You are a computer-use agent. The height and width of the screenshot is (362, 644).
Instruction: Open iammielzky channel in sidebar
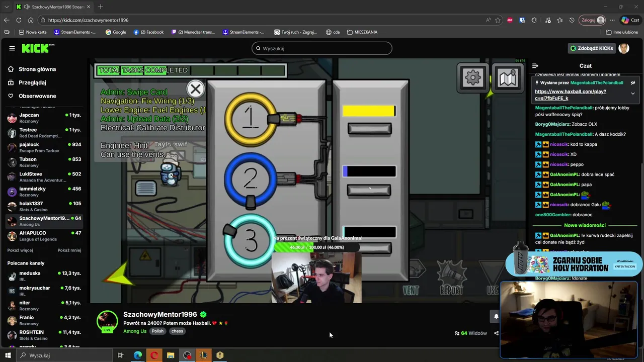coord(44,192)
